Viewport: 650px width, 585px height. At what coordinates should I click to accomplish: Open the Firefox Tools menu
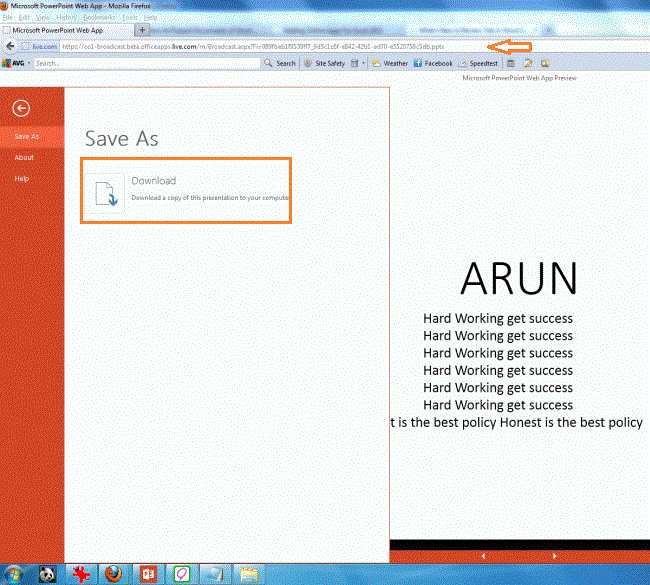pos(129,17)
